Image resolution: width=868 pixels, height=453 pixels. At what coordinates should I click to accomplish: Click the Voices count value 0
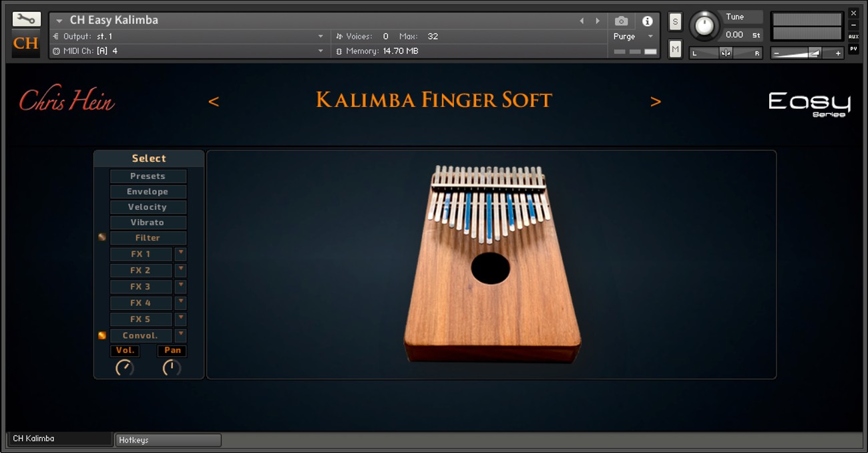click(385, 36)
